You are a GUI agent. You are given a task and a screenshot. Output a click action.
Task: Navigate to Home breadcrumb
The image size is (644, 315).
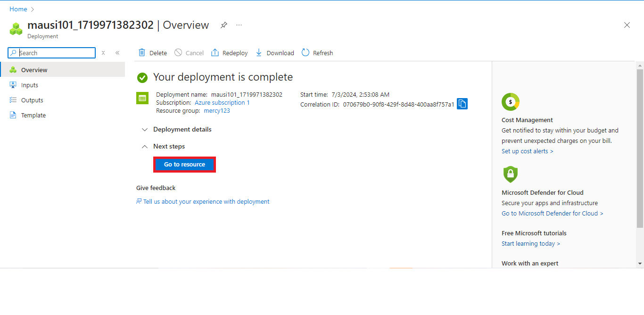(x=18, y=9)
